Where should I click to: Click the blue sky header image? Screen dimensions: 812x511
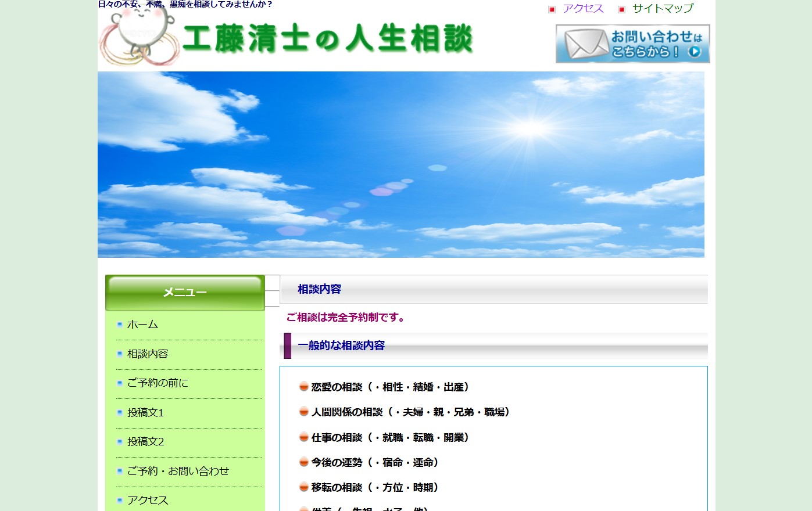click(400, 164)
